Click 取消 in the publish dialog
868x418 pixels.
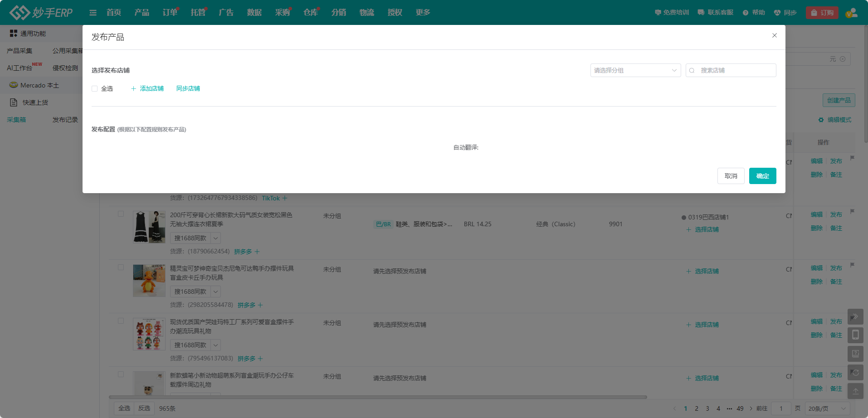731,176
